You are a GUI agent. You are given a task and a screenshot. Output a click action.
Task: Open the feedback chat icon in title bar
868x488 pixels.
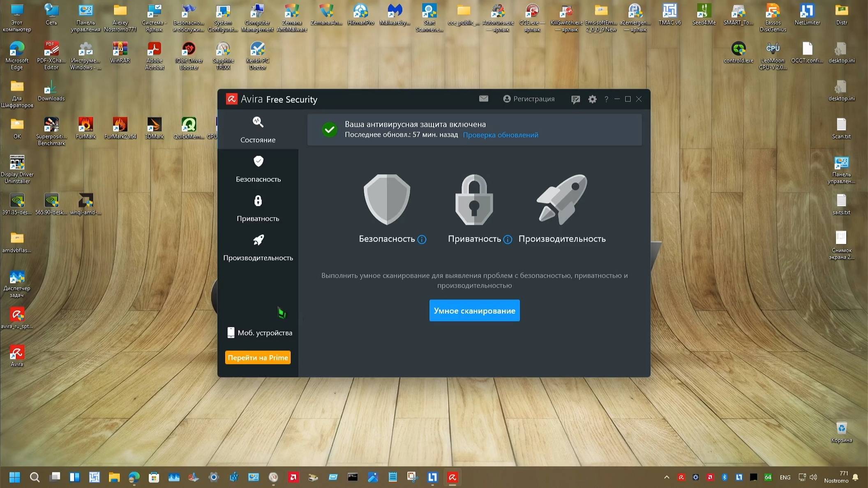click(x=575, y=99)
